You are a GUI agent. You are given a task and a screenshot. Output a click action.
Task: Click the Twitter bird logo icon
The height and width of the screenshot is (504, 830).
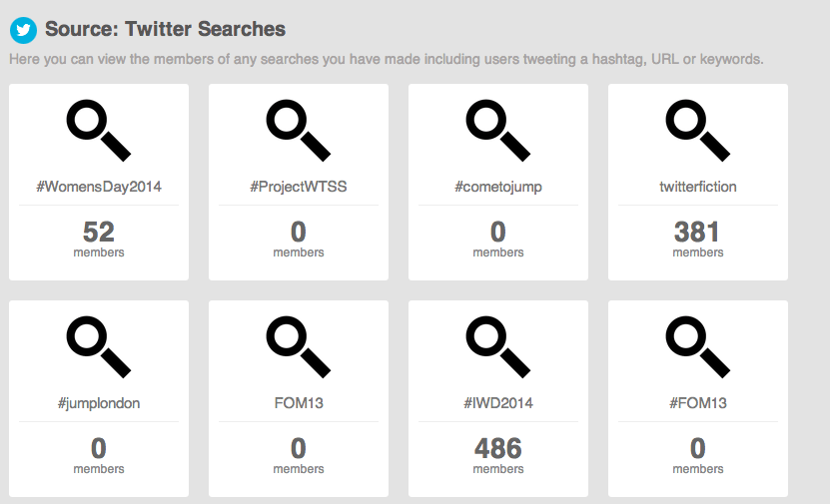tap(23, 30)
